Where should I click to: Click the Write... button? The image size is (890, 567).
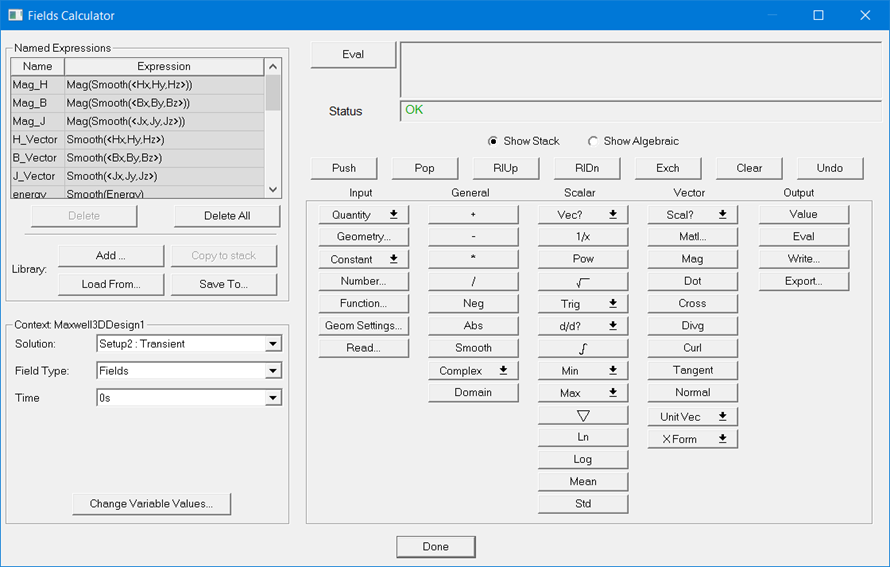(804, 259)
